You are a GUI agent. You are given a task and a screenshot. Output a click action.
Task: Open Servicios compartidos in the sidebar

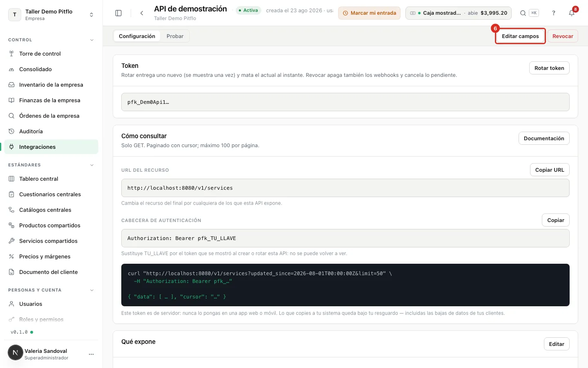(51, 241)
